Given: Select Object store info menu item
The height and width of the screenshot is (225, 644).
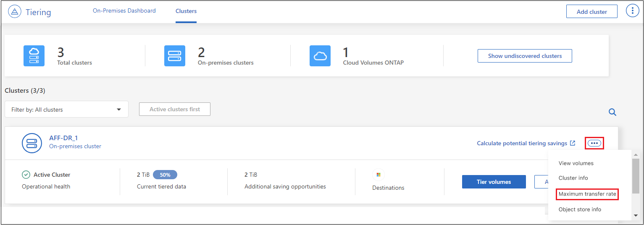Looking at the screenshot, I should (x=580, y=209).
